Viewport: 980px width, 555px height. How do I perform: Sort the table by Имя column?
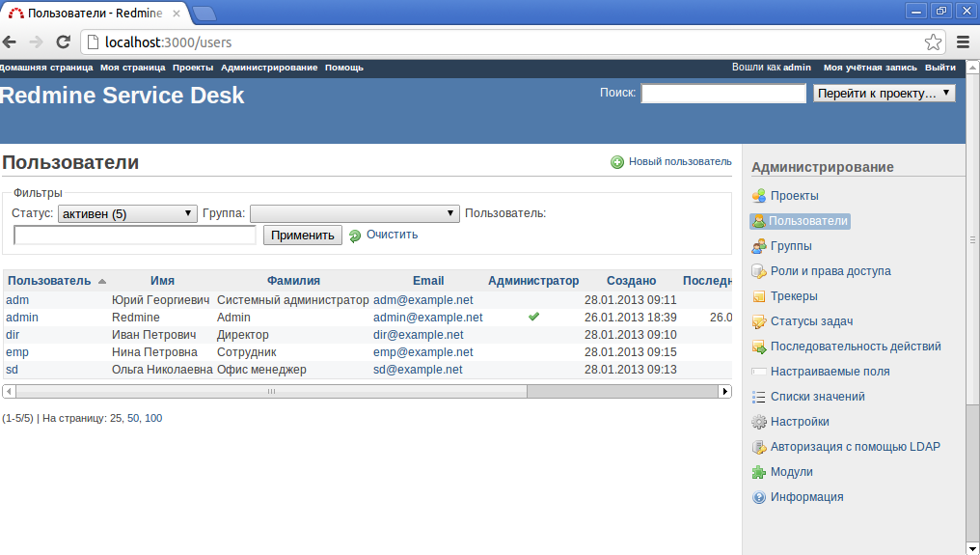coord(162,281)
